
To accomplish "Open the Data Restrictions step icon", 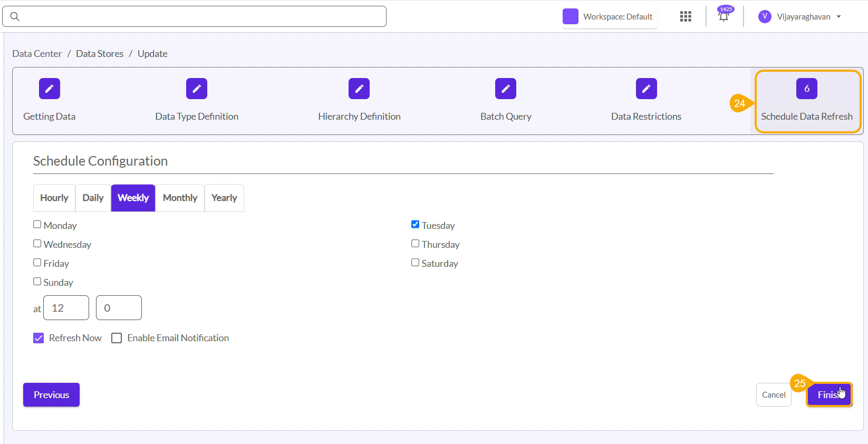I will 646,89.
